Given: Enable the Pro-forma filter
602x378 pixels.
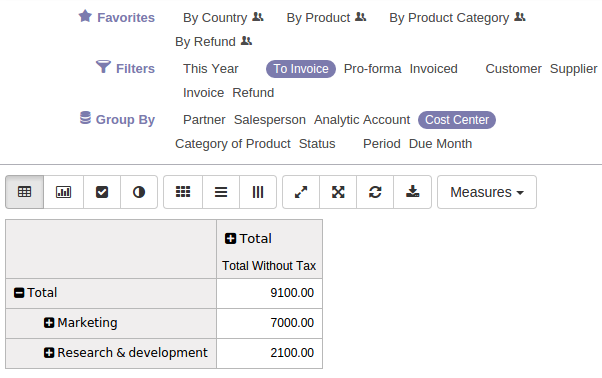Looking at the screenshot, I should point(372,69).
